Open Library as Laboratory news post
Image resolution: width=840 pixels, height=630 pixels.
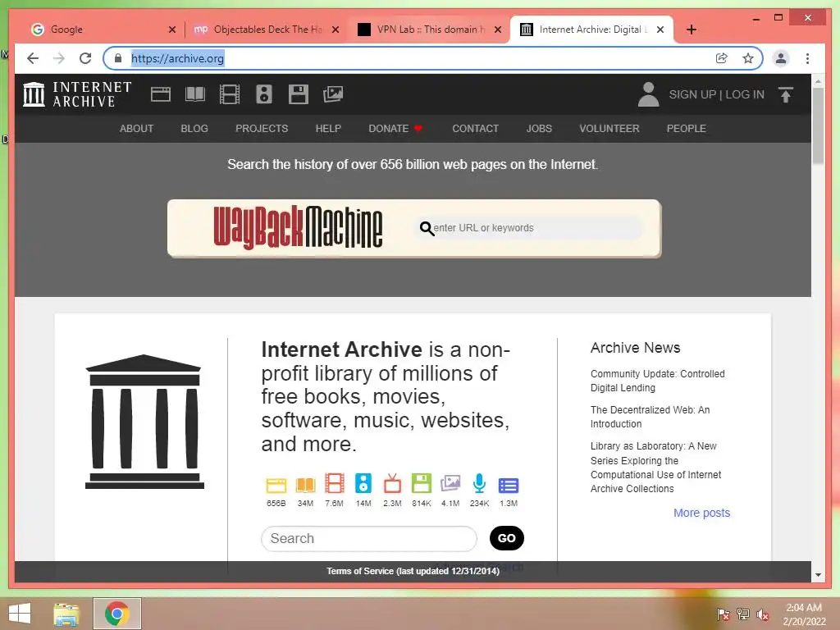655,467
